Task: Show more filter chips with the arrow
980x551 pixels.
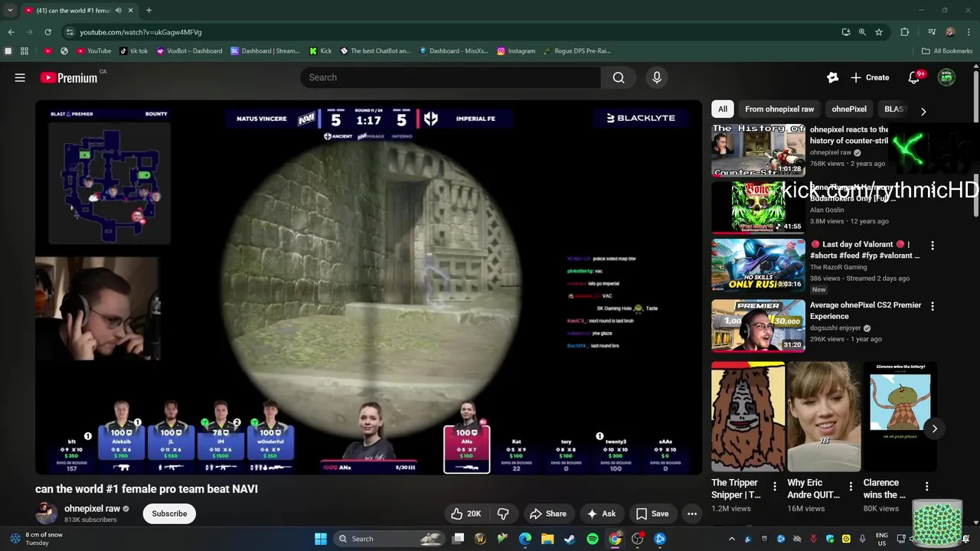Action: click(x=923, y=111)
